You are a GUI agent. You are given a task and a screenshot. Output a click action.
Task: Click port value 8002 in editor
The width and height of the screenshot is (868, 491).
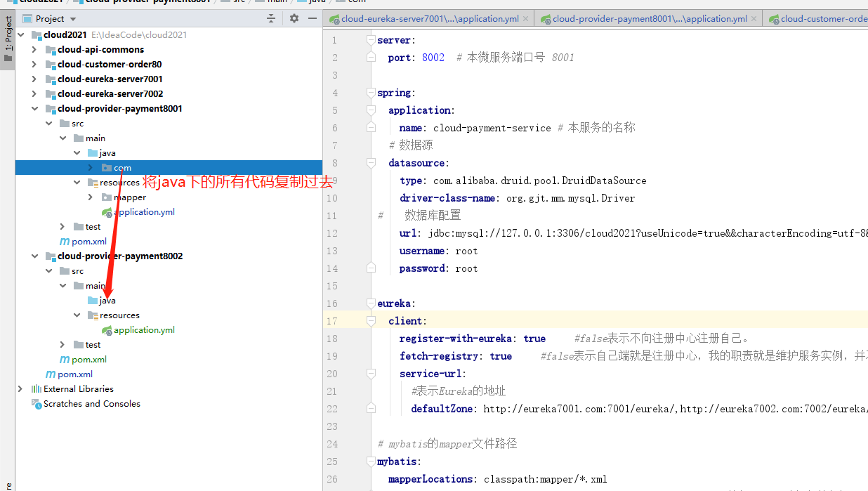(433, 58)
